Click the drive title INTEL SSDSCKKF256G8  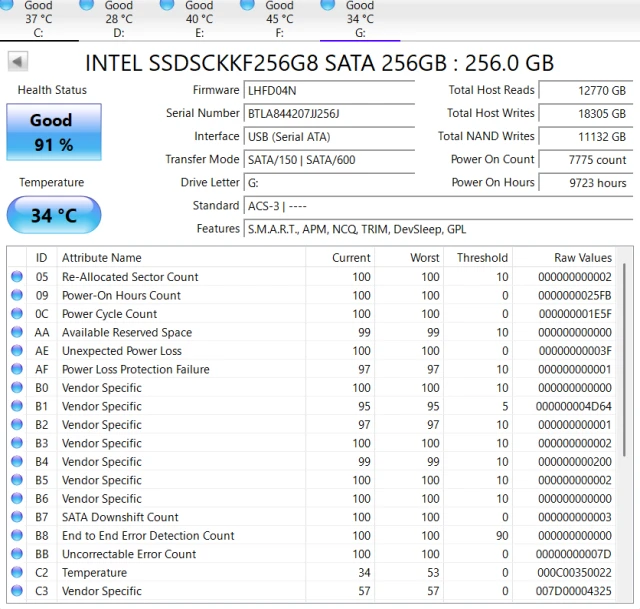click(319, 63)
